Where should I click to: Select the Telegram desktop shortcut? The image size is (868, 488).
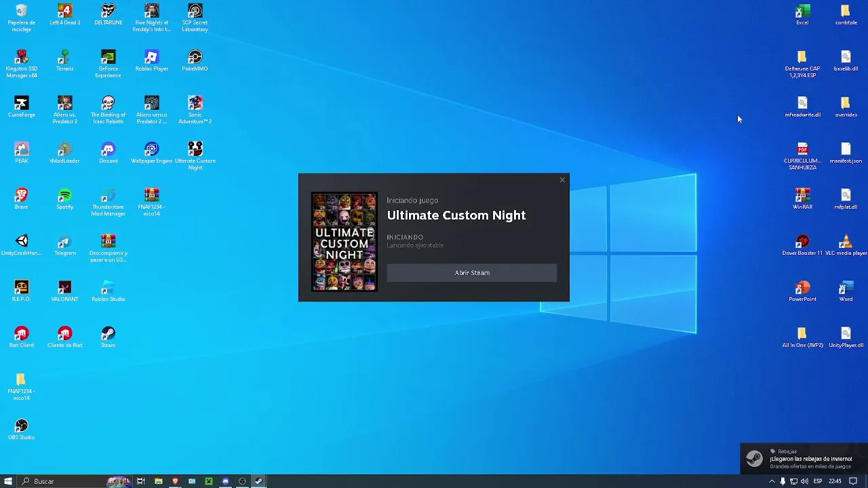pos(65,245)
